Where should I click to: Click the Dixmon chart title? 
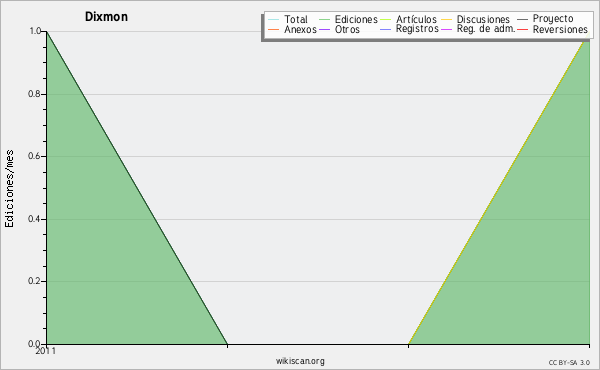pos(106,17)
